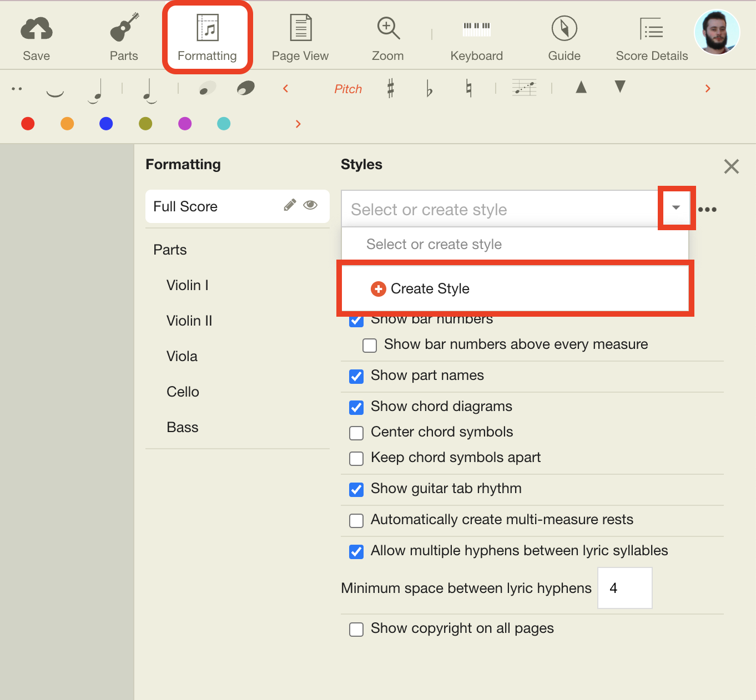Open the Select or create style dropdown arrow
This screenshot has height=700, width=756.
tap(676, 209)
